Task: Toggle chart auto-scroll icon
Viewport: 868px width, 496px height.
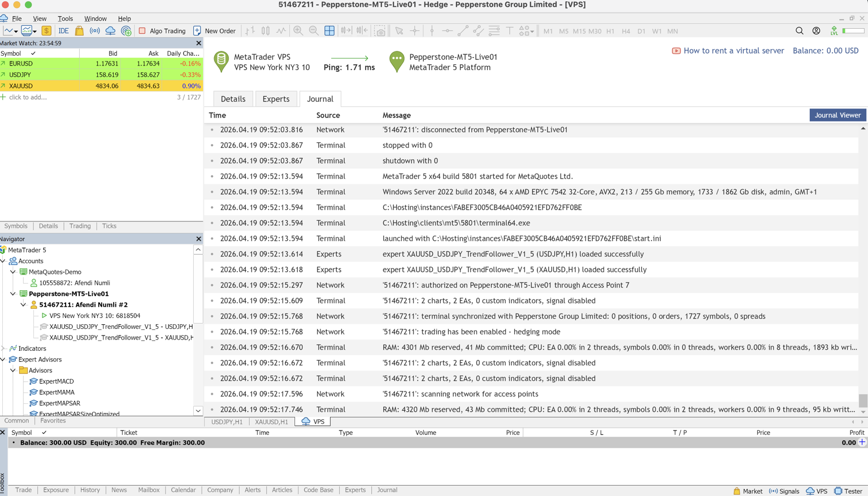Action: point(346,31)
